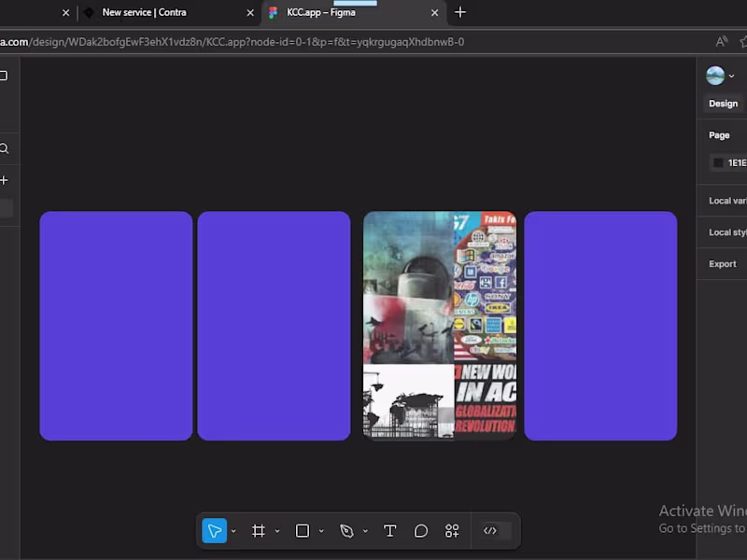The image size is (747, 560).
Task: Click the Contra favicon on tab
Action: pos(89,12)
